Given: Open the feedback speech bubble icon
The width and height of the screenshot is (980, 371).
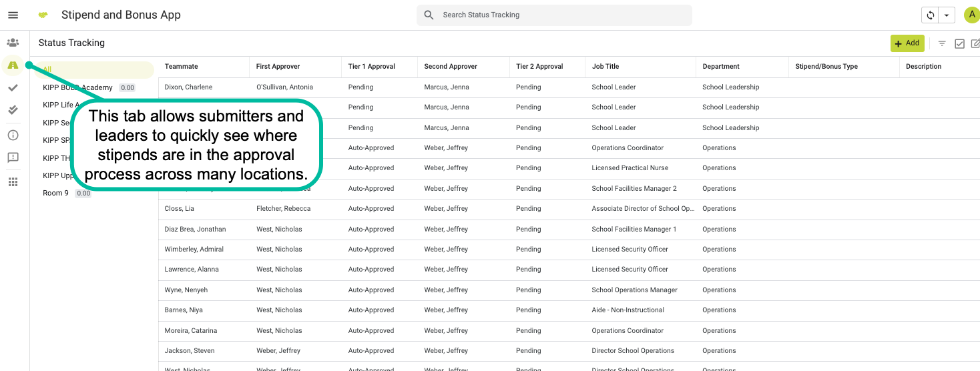Looking at the screenshot, I should point(13,157).
